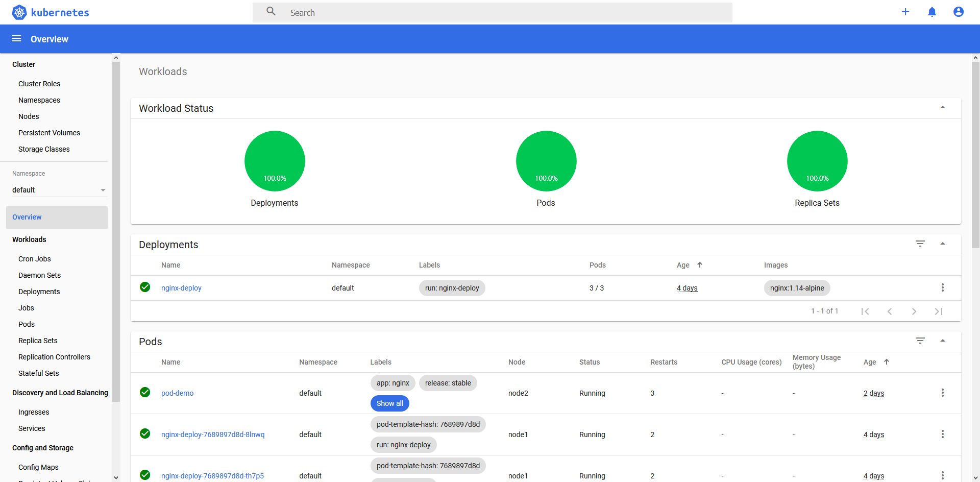The height and width of the screenshot is (482, 980).
Task: Click the release: stable label chip
Action: click(x=448, y=383)
